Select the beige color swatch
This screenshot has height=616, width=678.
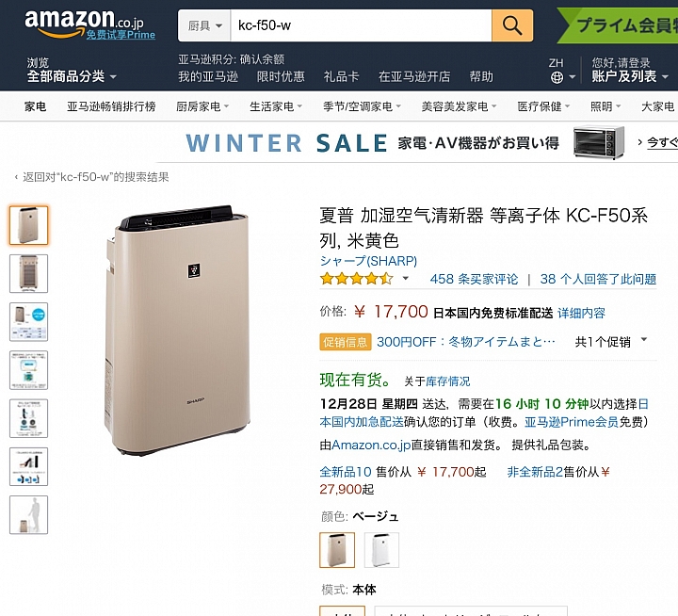337,550
